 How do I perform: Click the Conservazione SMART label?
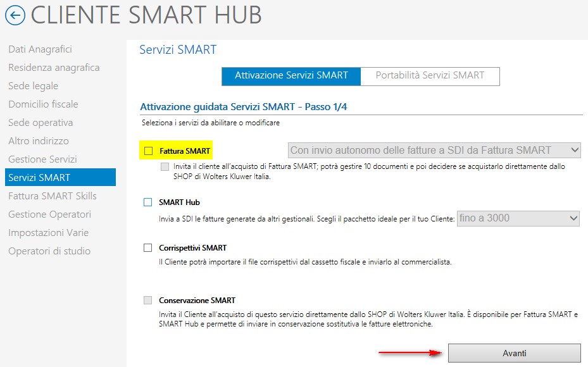click(197, 301)
